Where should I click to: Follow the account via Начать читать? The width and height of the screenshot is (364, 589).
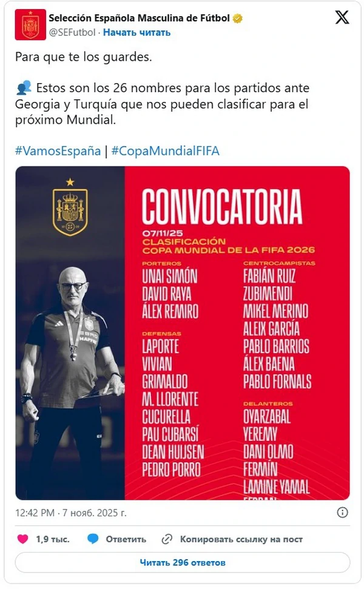click(x=136, y=32)
